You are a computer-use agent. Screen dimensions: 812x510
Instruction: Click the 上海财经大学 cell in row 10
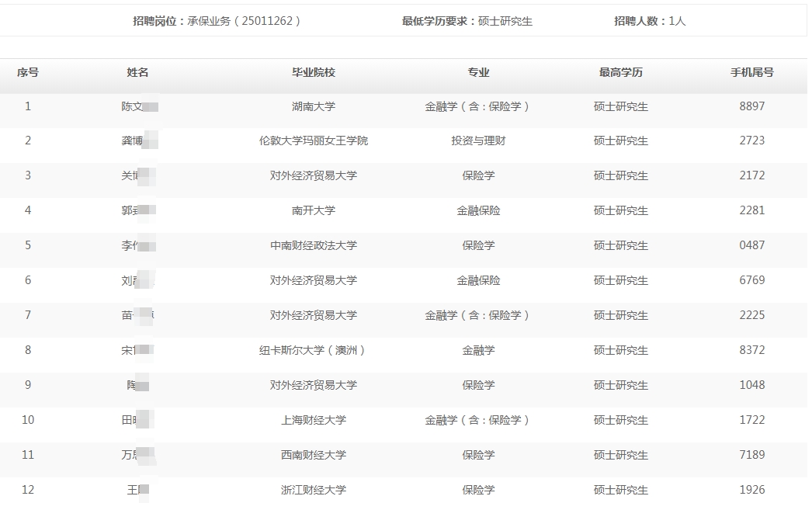pos(313,420)
